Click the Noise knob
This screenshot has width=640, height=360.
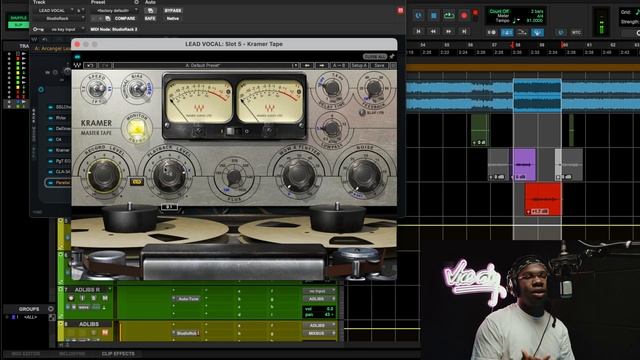coord(364,176)
